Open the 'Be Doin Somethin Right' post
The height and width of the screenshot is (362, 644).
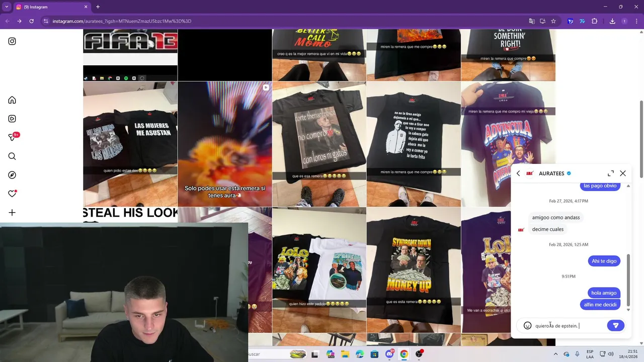pos(508,54)
